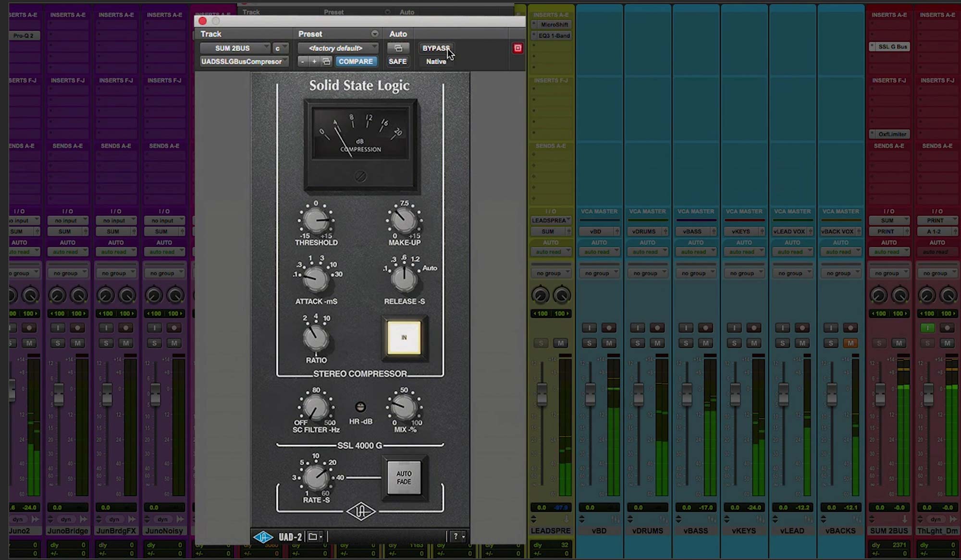Open the no group selector on vBD track
The image size is (961, 560).
coord(599,273)
